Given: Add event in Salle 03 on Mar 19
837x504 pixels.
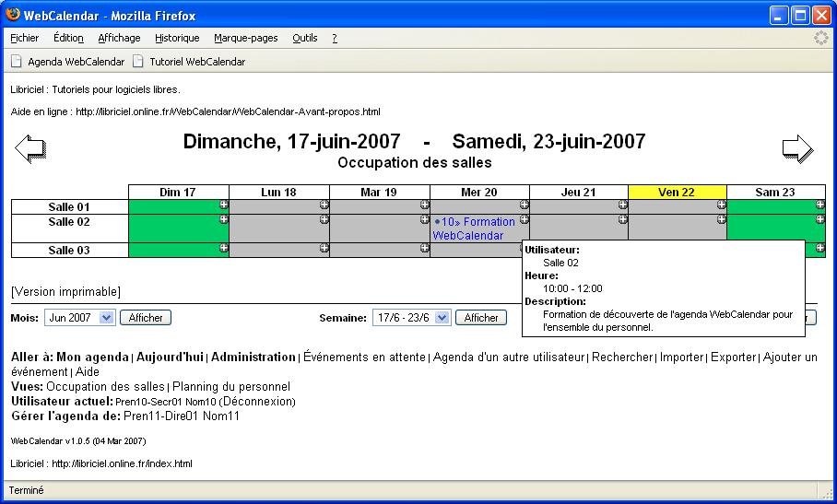Looking at the screenshot, I should (x=424, y=248).
